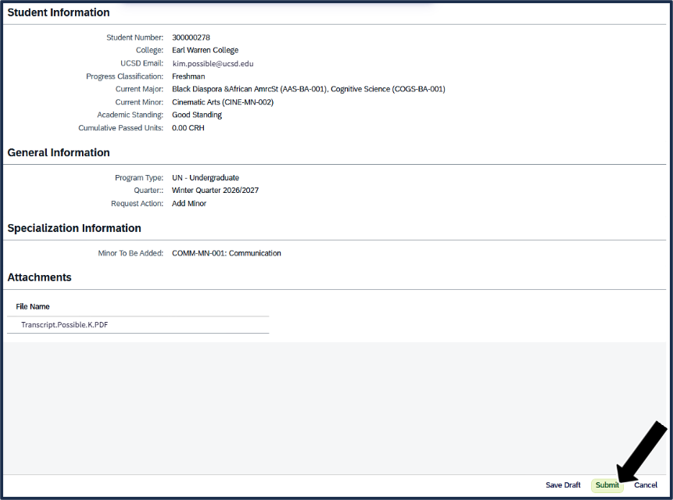Click the General Information heading

(x=58, y=152)
